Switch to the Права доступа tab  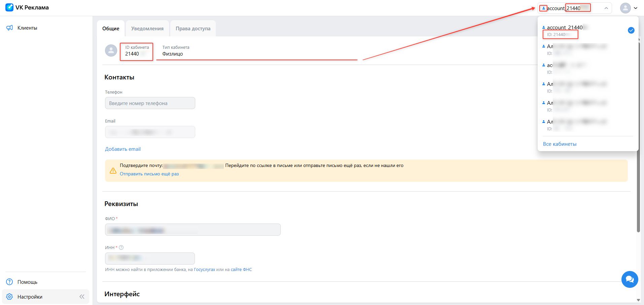(193, 29)
